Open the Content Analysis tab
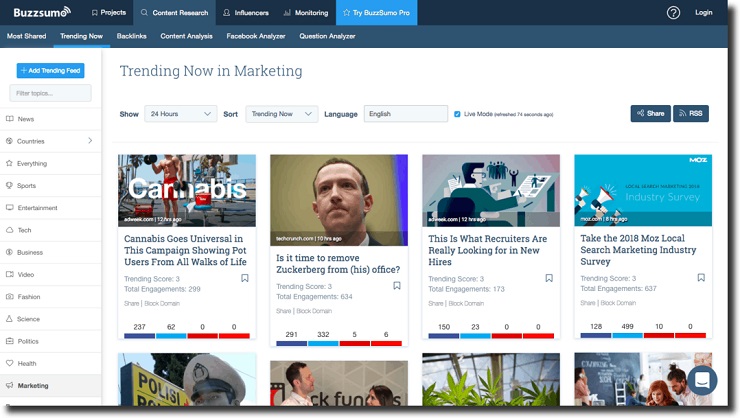740x418 pixels. (x=186, y=36)
